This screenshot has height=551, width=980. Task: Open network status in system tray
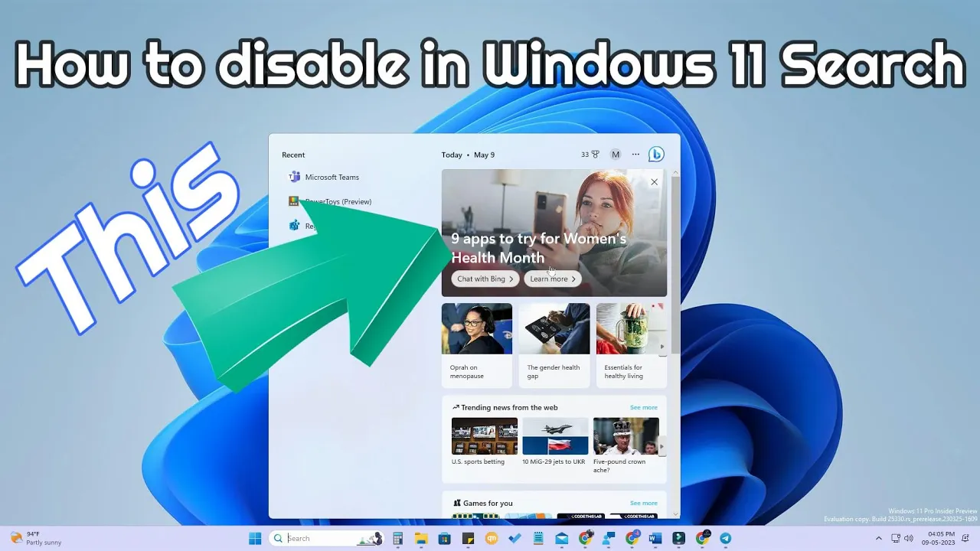point(896,538)
